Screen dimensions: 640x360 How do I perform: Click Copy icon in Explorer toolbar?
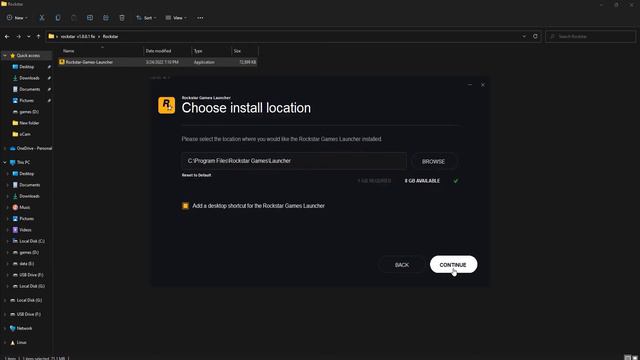click(x=58, y=18)
